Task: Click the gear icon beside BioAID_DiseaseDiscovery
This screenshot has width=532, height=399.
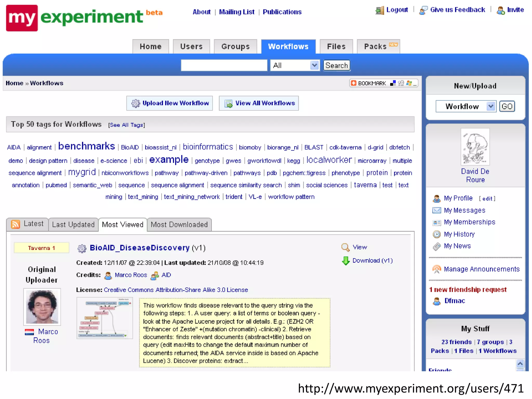Action: tap(82, 248)
